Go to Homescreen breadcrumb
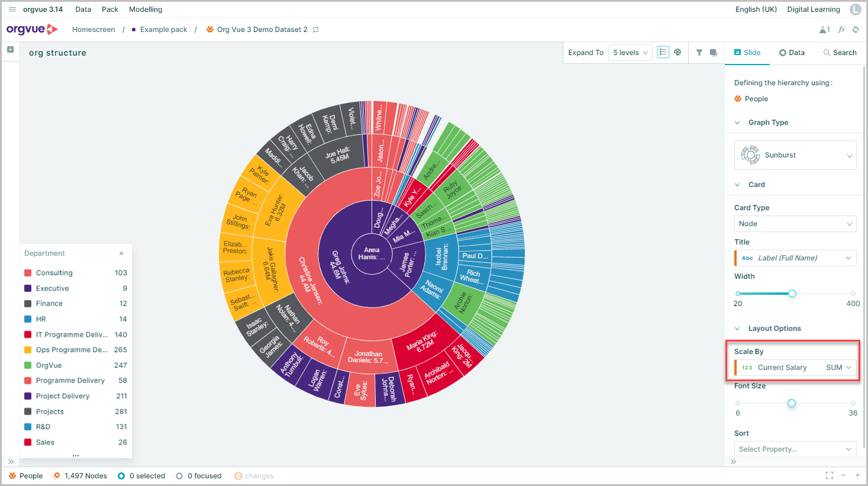The image size is (868, 486). pyautogui.click(x=93, y=30)
